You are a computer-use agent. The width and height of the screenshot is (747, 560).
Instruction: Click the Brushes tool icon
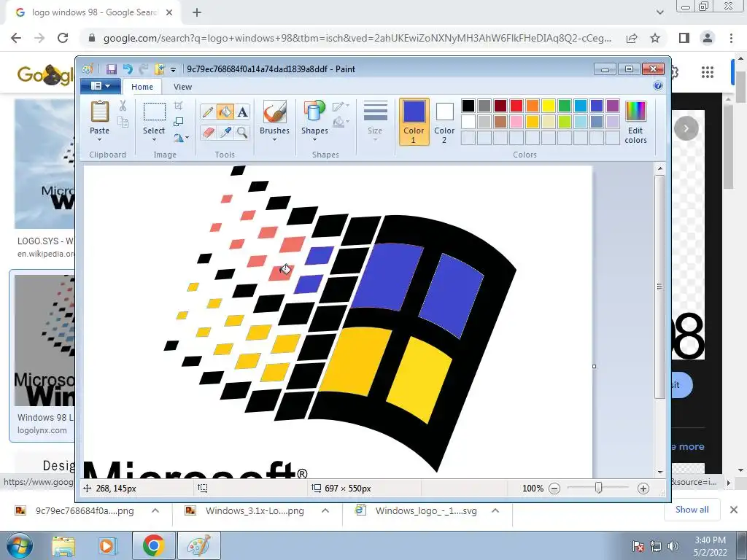pos(274,112)
